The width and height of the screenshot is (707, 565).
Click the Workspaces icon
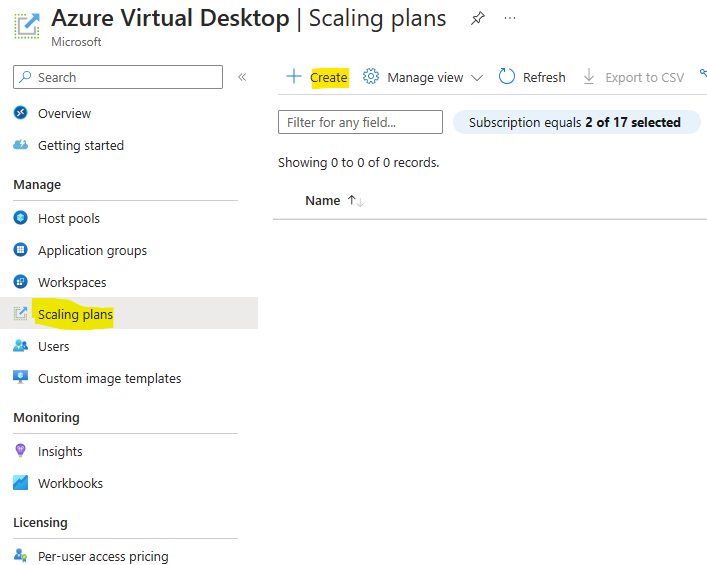point(20,282)
